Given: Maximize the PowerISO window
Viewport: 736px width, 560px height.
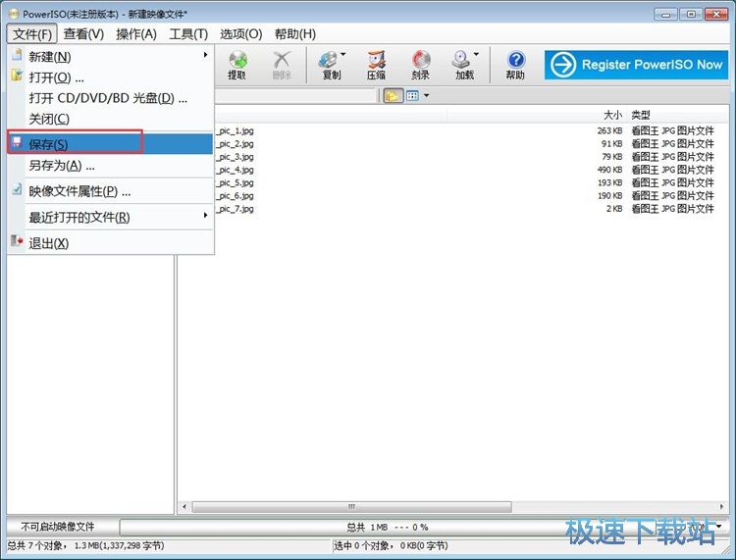Looking at the screenshot, I should click(691, 15).
